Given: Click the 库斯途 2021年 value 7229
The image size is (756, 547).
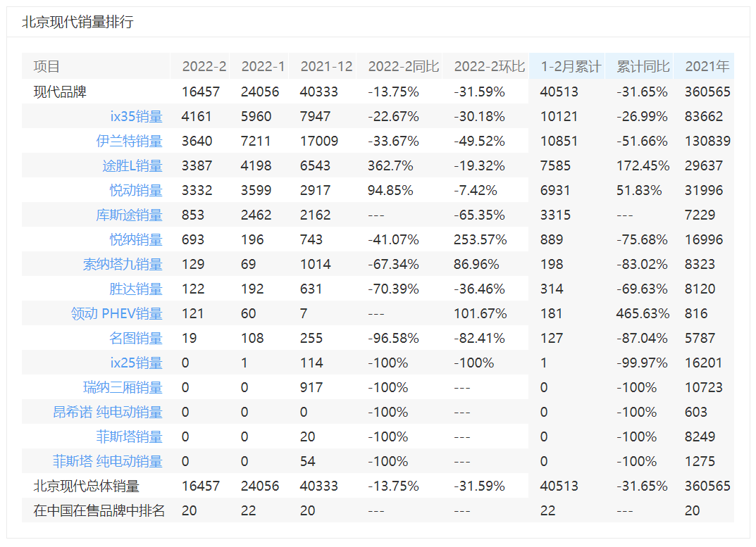Looking at the screenshot, I should (x=700, y=215).
